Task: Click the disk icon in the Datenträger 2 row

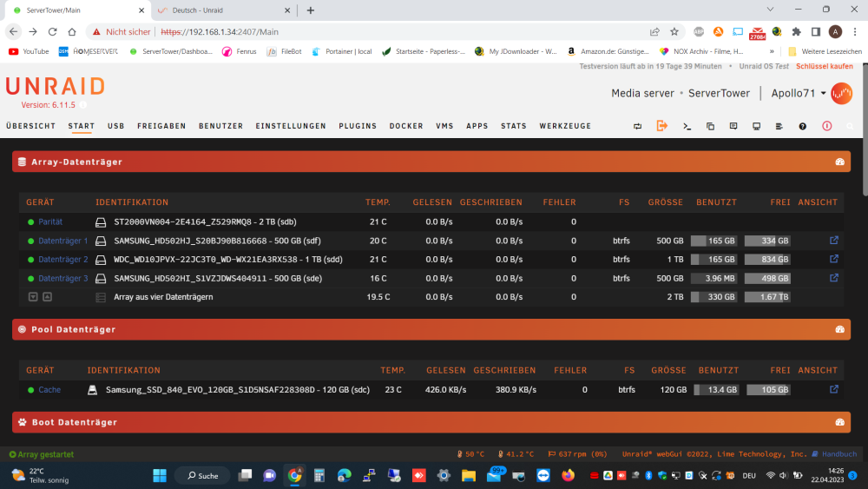Action: [100, 260]
